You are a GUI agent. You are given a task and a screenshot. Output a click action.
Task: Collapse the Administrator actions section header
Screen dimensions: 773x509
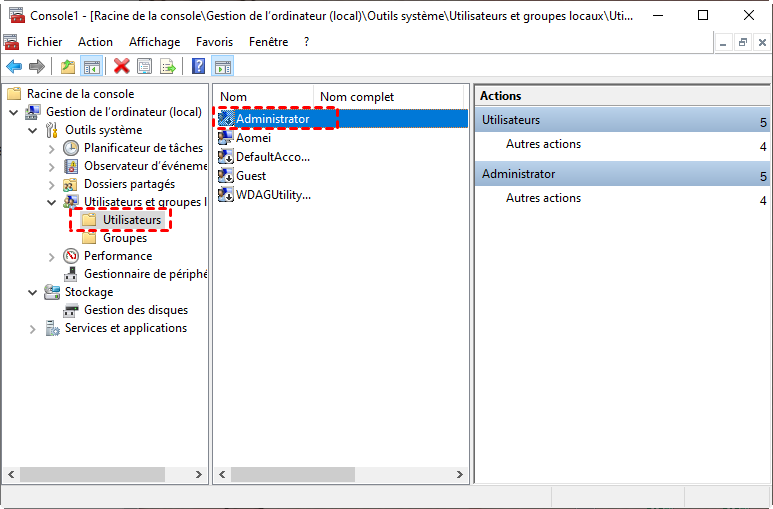point(622,174)
